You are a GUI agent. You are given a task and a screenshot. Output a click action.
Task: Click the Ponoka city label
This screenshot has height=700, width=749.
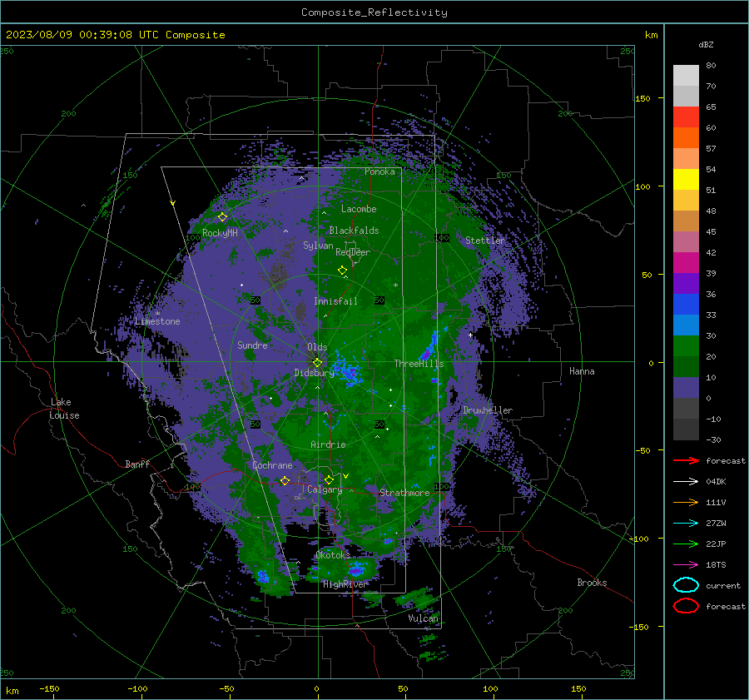coord(379,171)
